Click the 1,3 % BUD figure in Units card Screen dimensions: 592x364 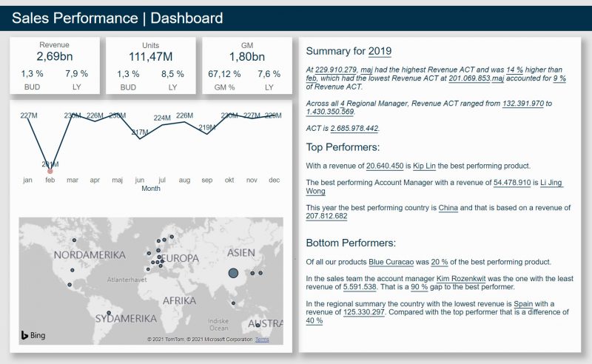pyautogui.click(x=128, y=74)
